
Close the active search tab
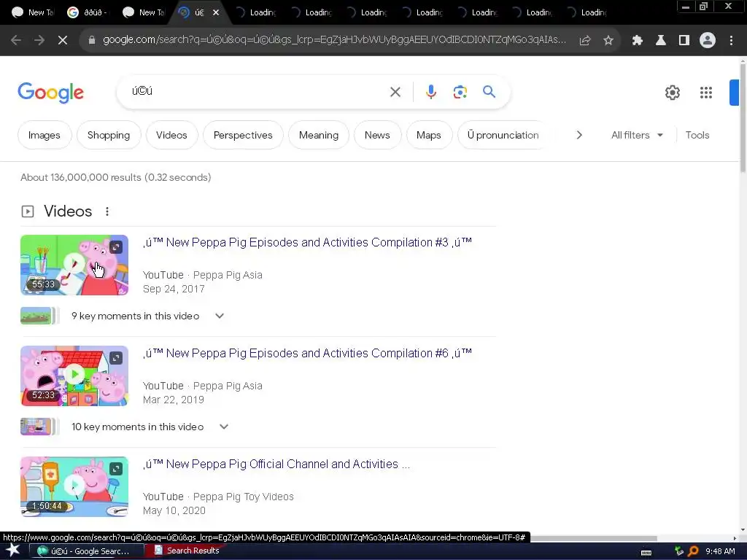point(216,12)
